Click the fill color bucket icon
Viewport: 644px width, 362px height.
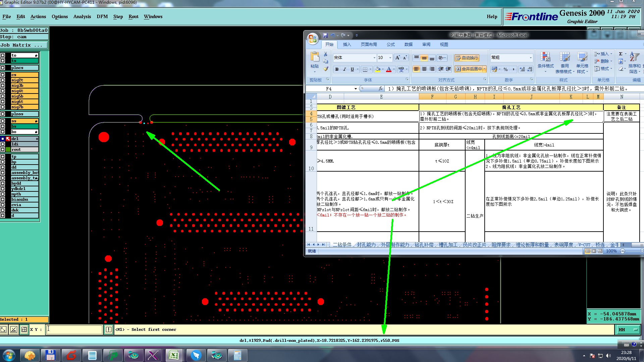378,69
